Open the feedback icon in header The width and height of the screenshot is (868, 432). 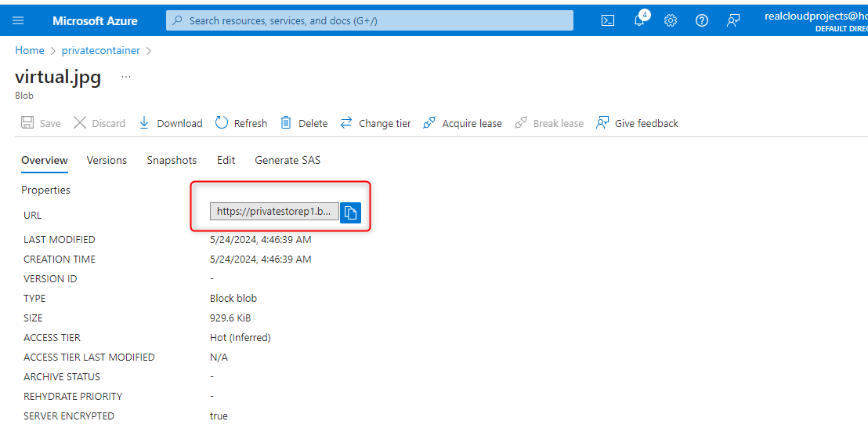(733, 20)
